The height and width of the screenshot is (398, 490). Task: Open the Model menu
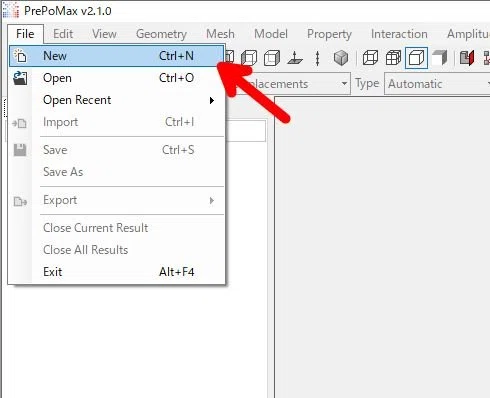pos(271,34)
